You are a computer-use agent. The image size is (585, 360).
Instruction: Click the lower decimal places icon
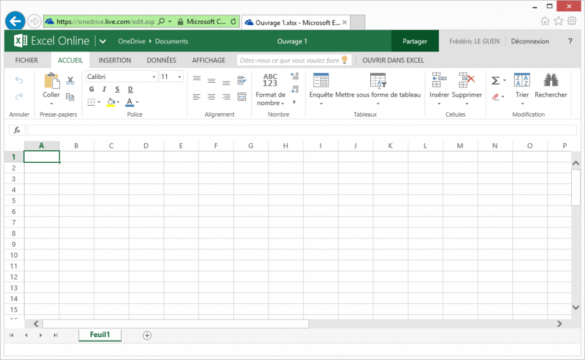(295, 89)
